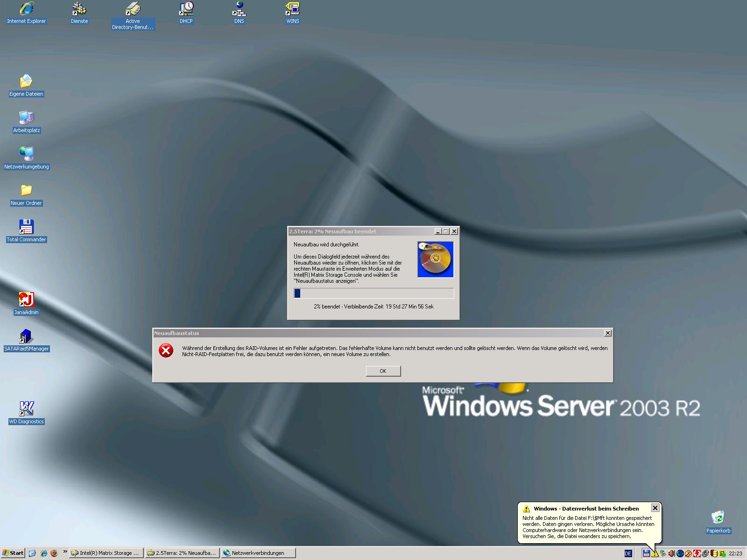Click the floppy disk tray icon
747x560 pixels.
pyautogui.click(x=647, y=553)
